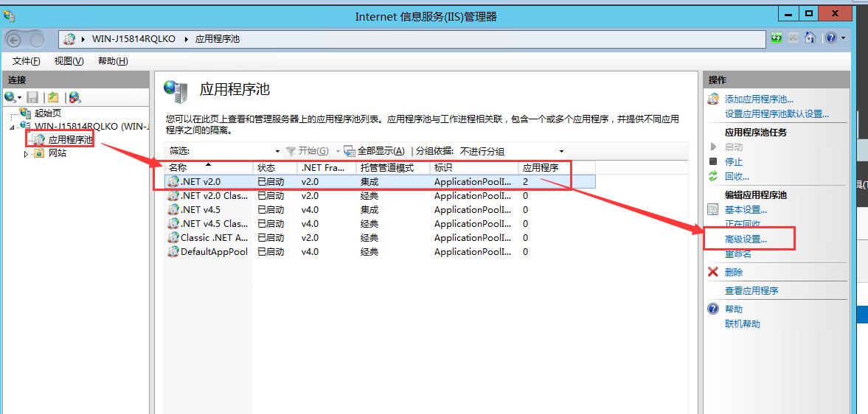Click the 高级设置... advanced settings link
Screen dimensions: 868x414
(746, 239)
